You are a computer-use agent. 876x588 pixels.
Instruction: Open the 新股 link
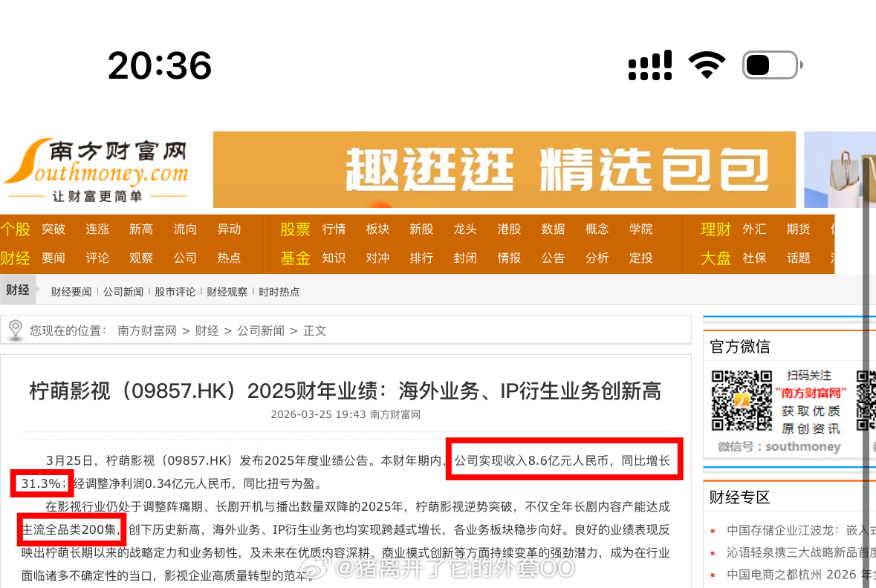(421, 229)
